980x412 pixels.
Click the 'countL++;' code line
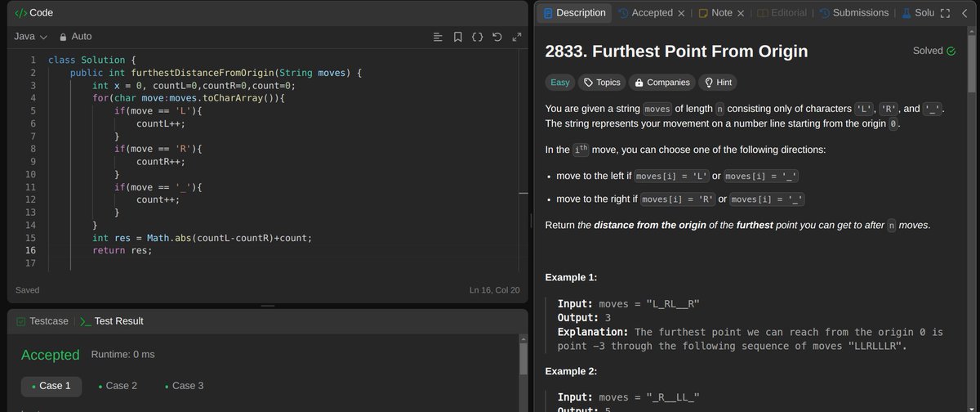click(x=161, y=123)
